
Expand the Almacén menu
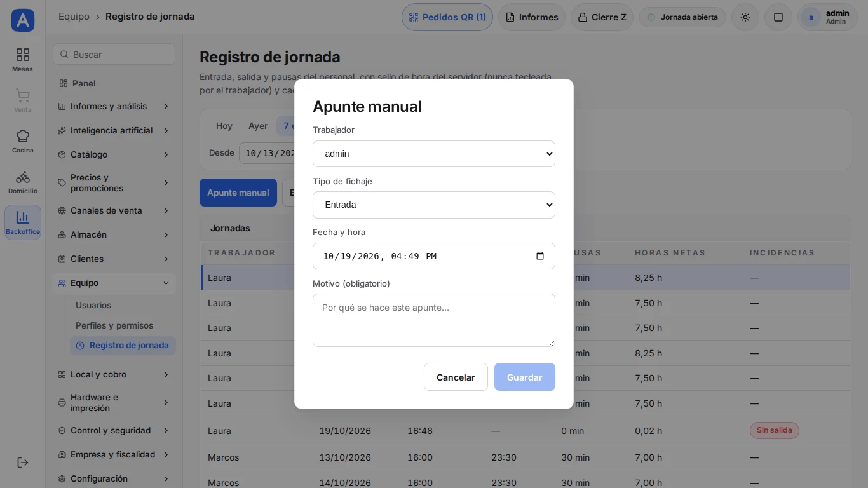(114, 234)
